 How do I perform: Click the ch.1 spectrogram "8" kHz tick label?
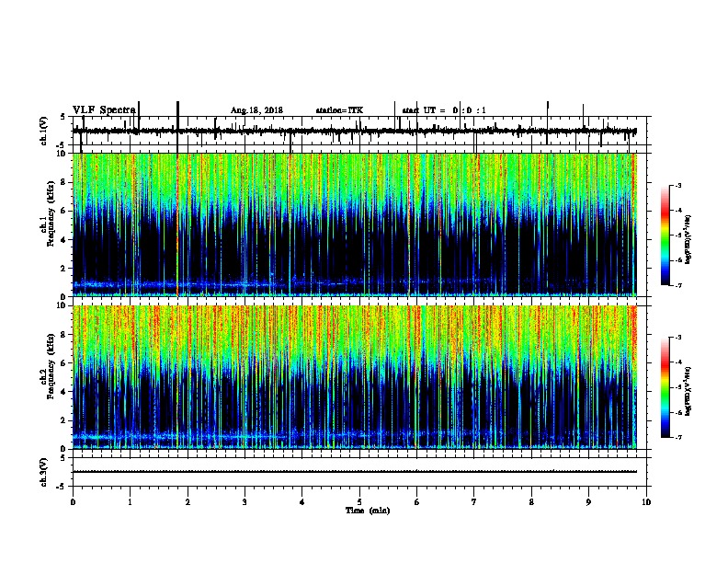[x=64, y=182]
